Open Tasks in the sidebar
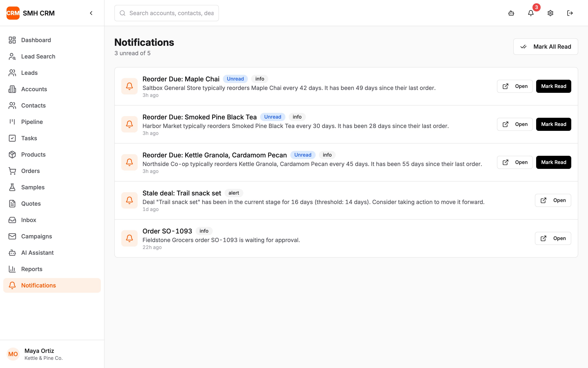Viewport: 588px width, 368px height. point(52,138)
